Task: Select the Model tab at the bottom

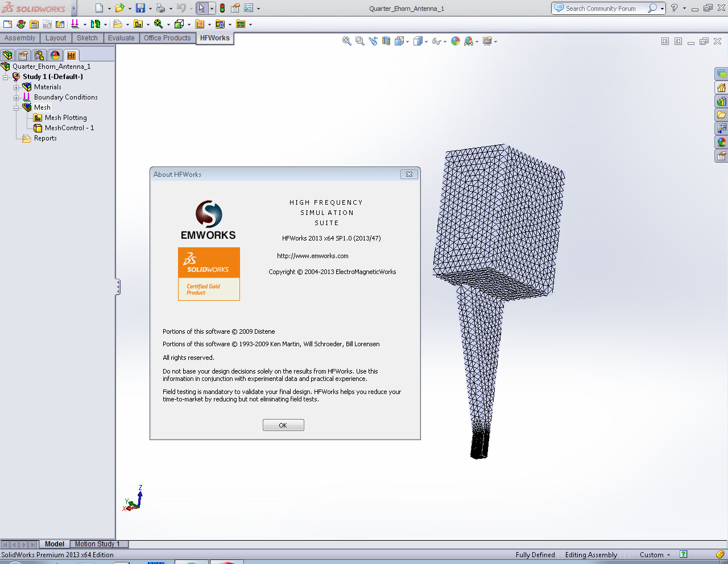Action: pyautogui.click(x=55, y=544)
